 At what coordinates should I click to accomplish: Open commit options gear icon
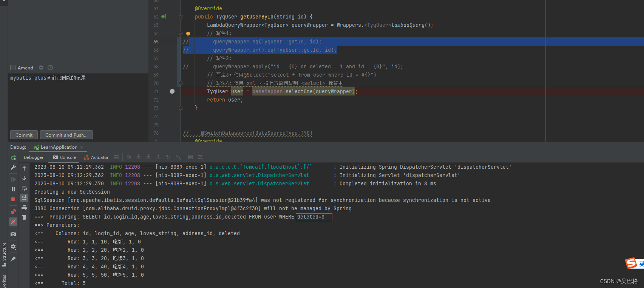click(x=41, y=68)
